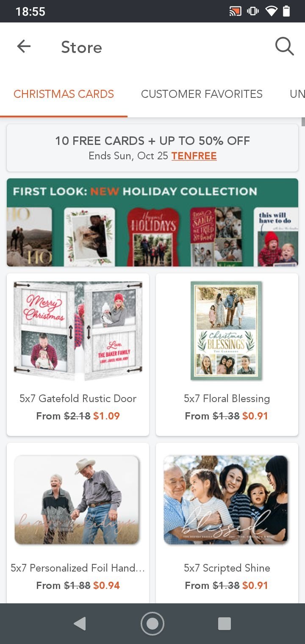Select the Christmas Cards tab

[x=64, y=94]
